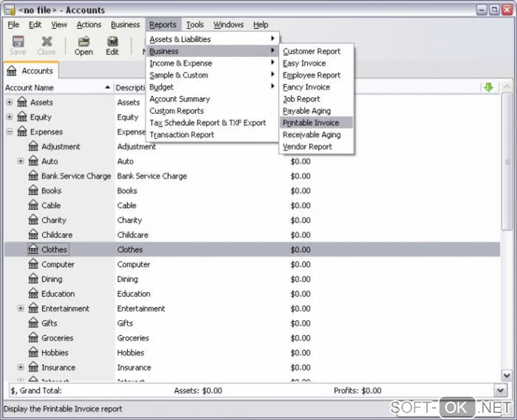Image resolution: width=517 pixels, height=420 pixels.
Task: Click the bank icon beside Education
Action: coord(33,293)
